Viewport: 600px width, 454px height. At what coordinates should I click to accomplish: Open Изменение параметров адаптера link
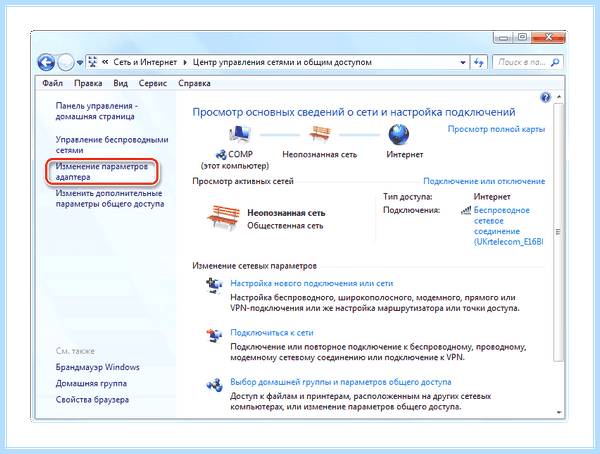[102, 171]
